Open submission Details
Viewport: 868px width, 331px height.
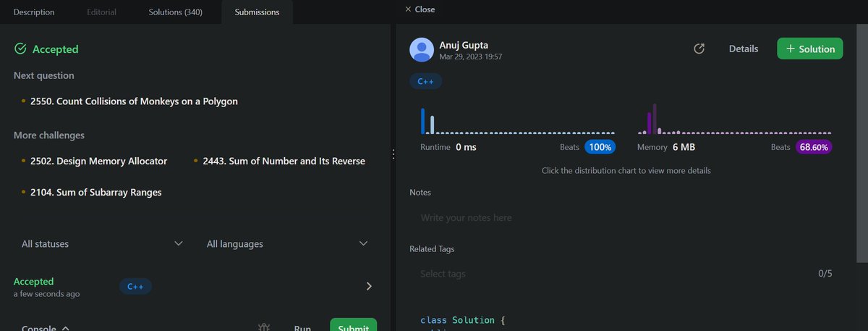click(744, 49)
